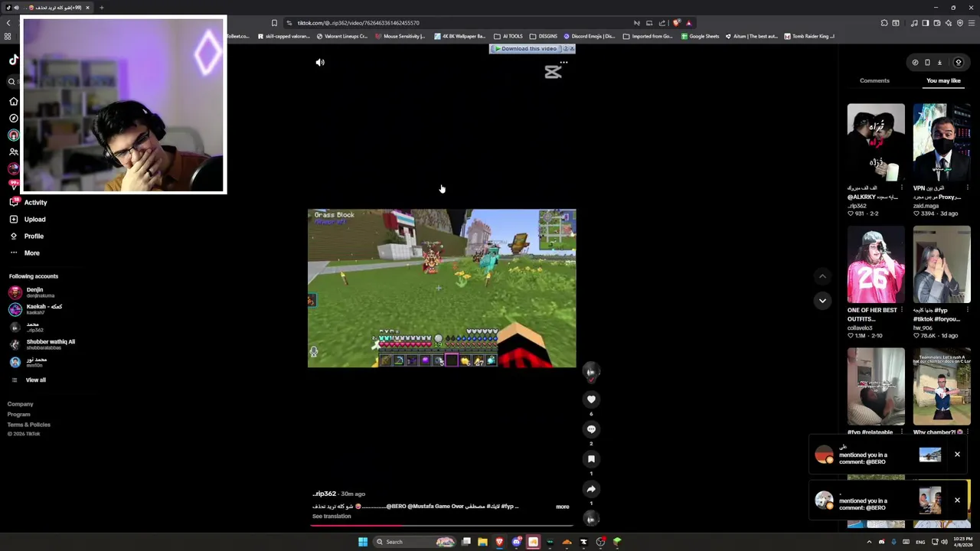Switch to the You may like tab
Screen dimensions: 980x551
943,80
